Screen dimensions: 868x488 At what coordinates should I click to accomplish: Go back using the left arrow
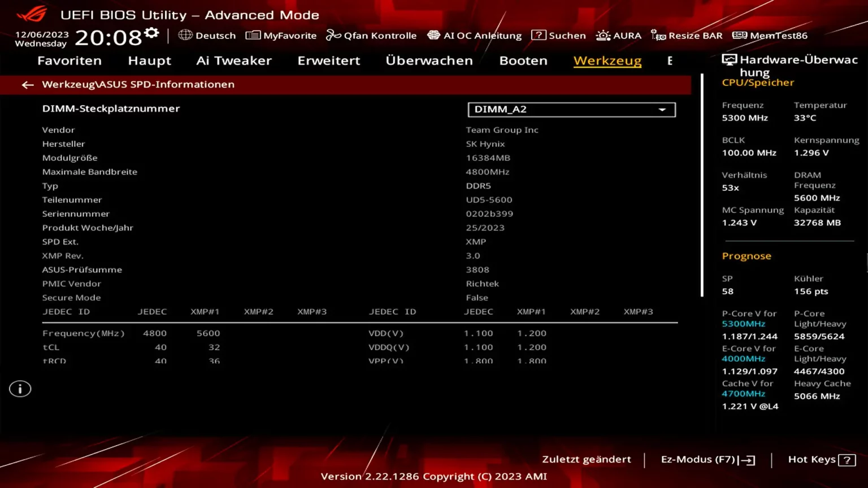[x=27, y=85]
